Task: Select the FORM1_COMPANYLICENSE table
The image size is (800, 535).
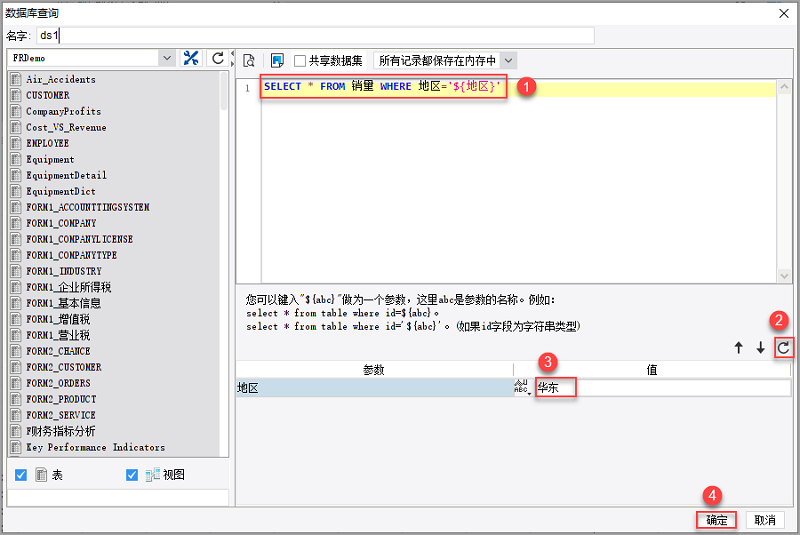Action: point(80,239)
